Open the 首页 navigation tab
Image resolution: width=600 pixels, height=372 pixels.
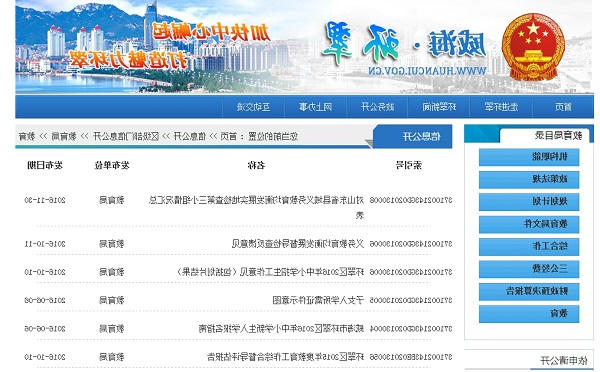pos(563,107)
